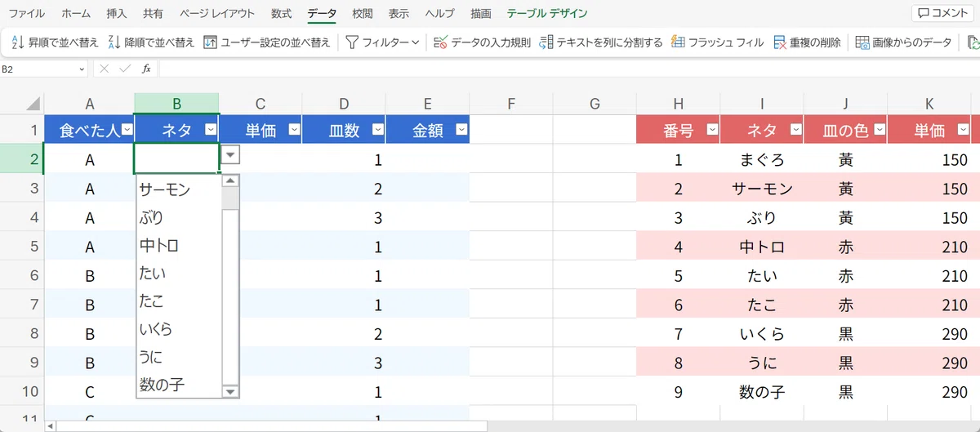Image resolution: width=980 pixels, height=432 pixels.
Task: Select the データ tab
Action: (x=322, y=14)
